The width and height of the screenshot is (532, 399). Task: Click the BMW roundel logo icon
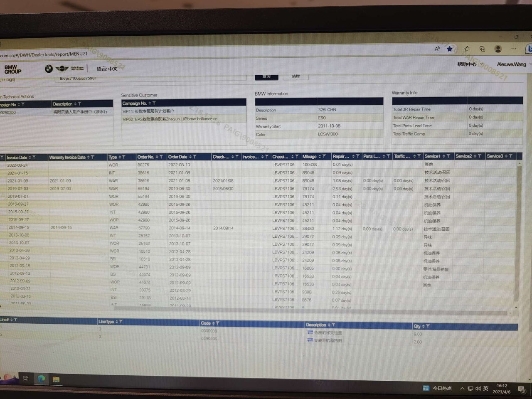[x=49, y=69]
